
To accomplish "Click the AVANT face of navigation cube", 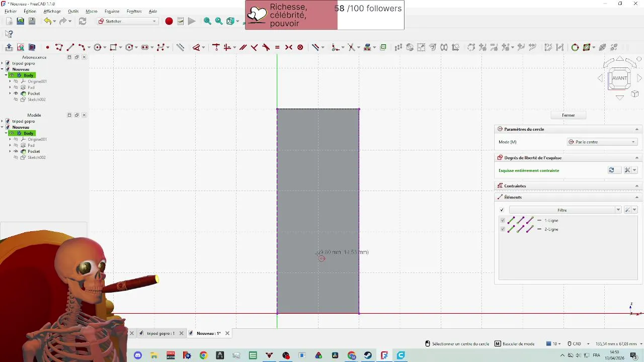I will [619, 78].
